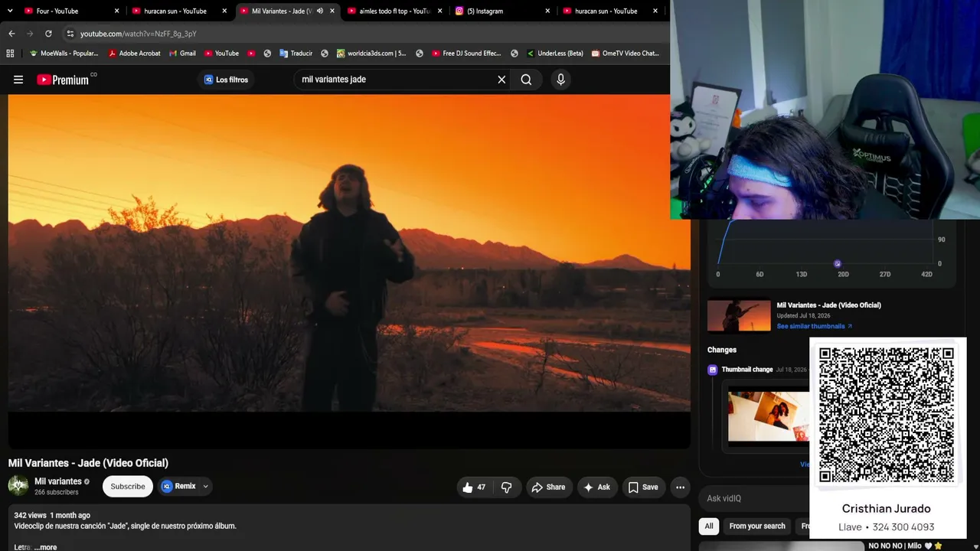The image size is (980, 551).
Task: Click the Changes heading in vidIQ panel
Action: tap(722, 350)
